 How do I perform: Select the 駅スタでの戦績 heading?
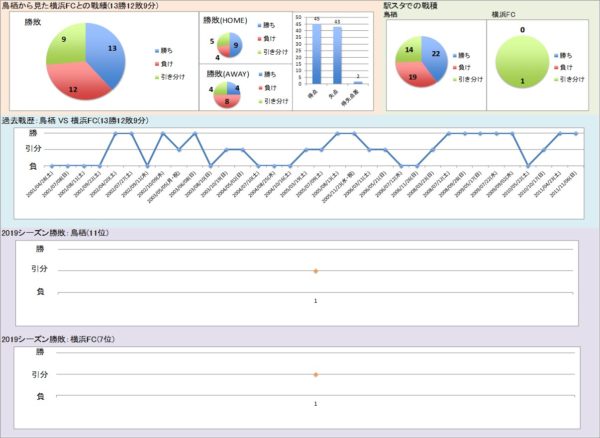point(411,6)
